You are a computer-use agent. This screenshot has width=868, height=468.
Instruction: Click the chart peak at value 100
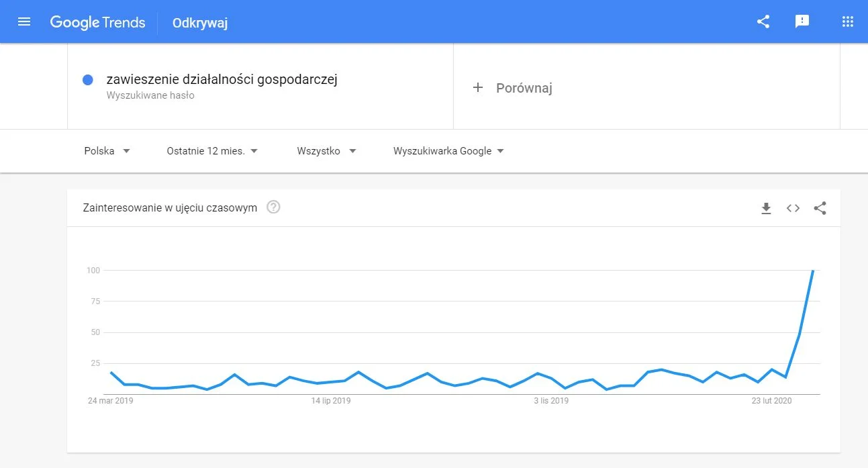point(813,271)
